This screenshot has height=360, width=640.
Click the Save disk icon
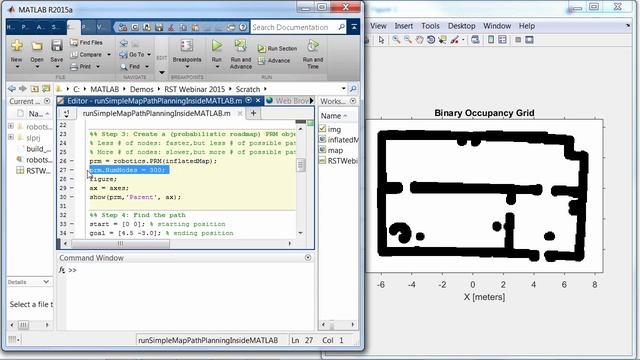(57, 45)
